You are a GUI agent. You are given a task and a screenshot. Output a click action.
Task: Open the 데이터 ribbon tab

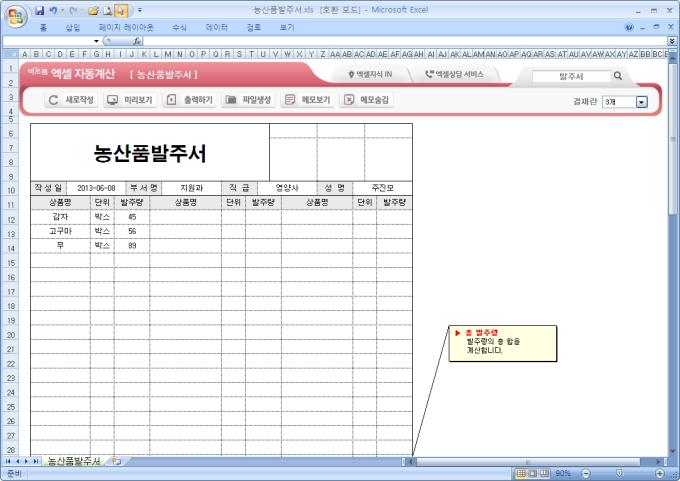pyautogui.click(x=216, y=28)
